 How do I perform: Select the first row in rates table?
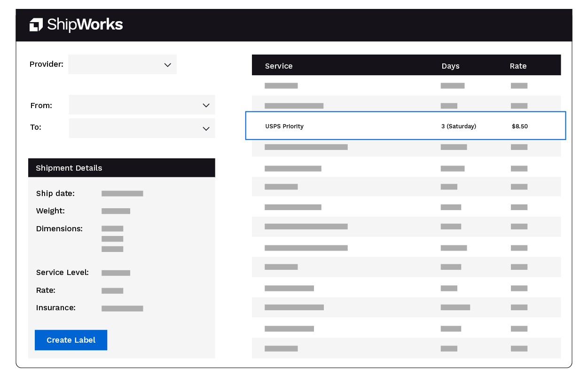click(x=406, y=86)
